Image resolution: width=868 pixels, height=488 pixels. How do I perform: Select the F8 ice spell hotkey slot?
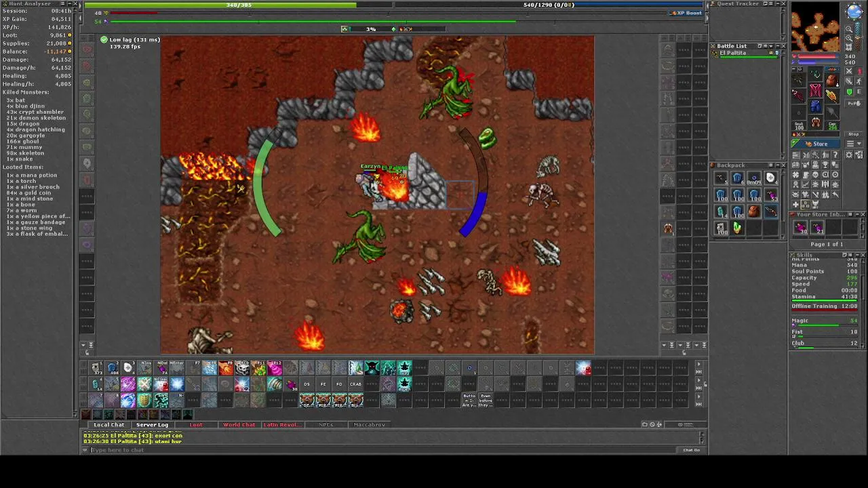tap(210, 368)
